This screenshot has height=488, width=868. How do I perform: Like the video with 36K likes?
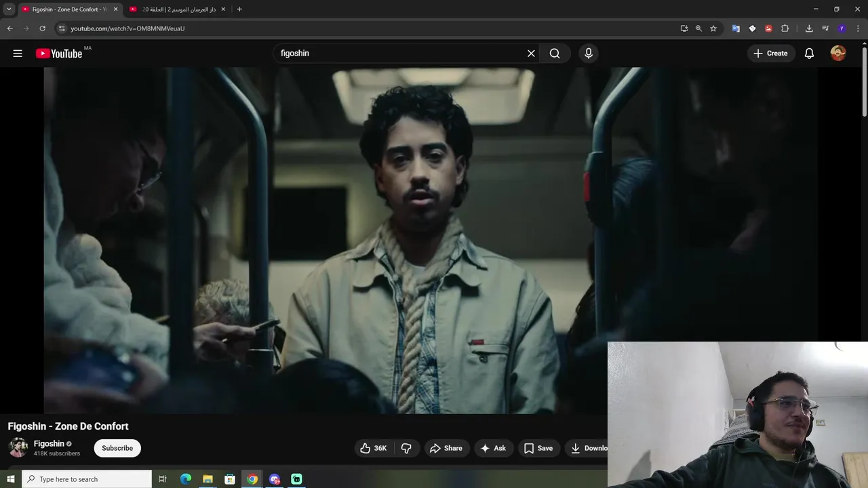pos(373,448)
